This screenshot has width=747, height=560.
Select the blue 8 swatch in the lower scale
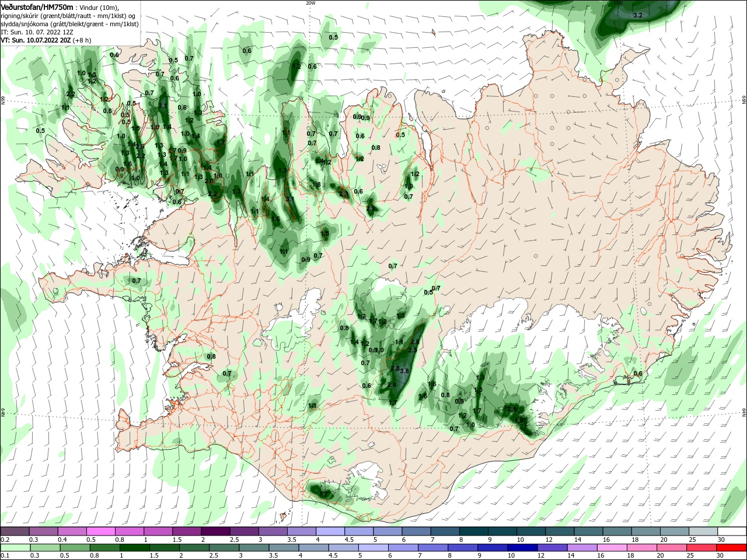click(463, 548)
